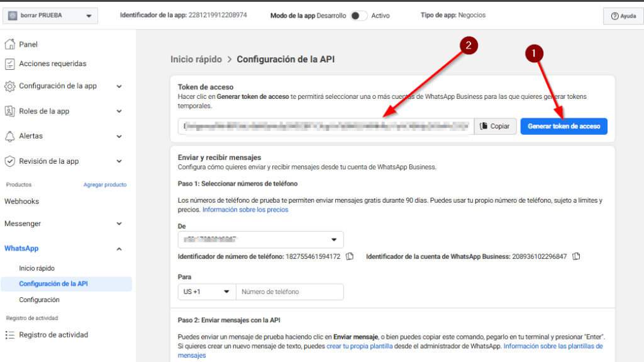Click the access token text field
The height and width of the screenshot is (362, 644).
[326, 127]
